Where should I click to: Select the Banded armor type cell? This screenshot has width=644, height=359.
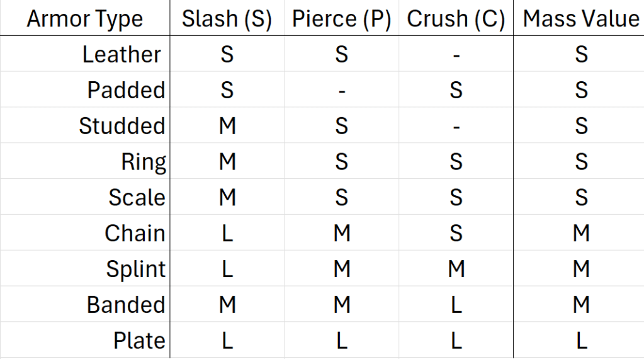tap(126, 305)
